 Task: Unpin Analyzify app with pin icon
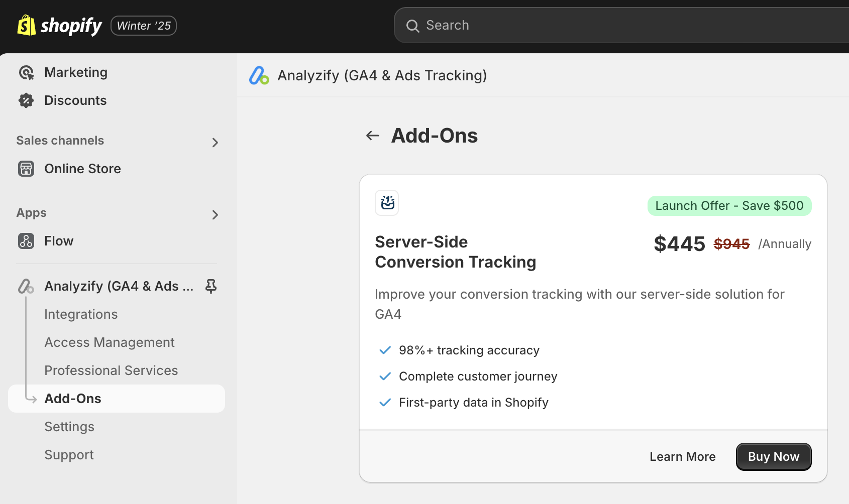[211, 286]
